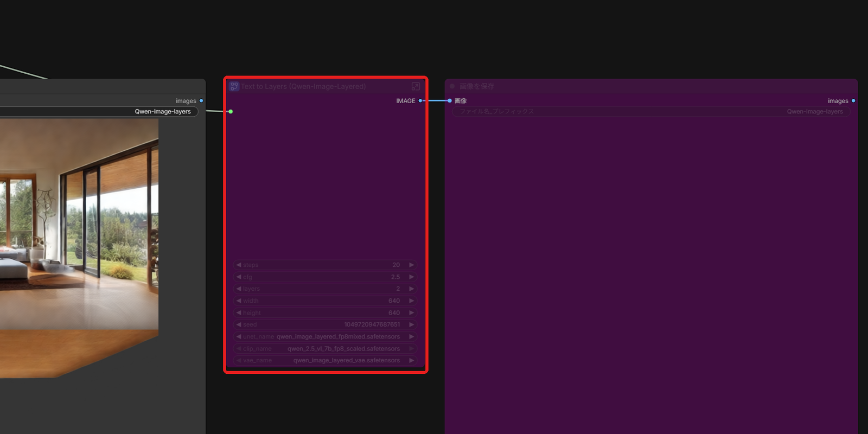The height and width of the screenshot is (434, 868).
Task: Click the images output socket on 画像を保存 node
Action: (x=853, y=101)
